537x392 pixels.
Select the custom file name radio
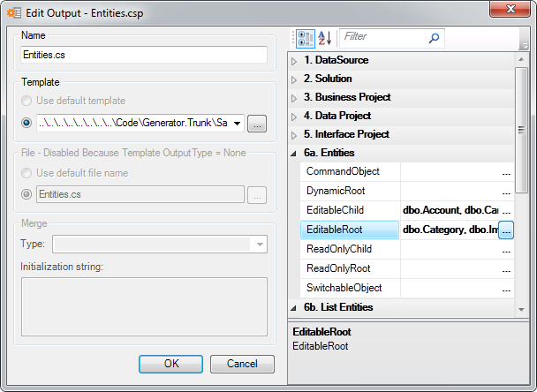(x=26, y=194)
